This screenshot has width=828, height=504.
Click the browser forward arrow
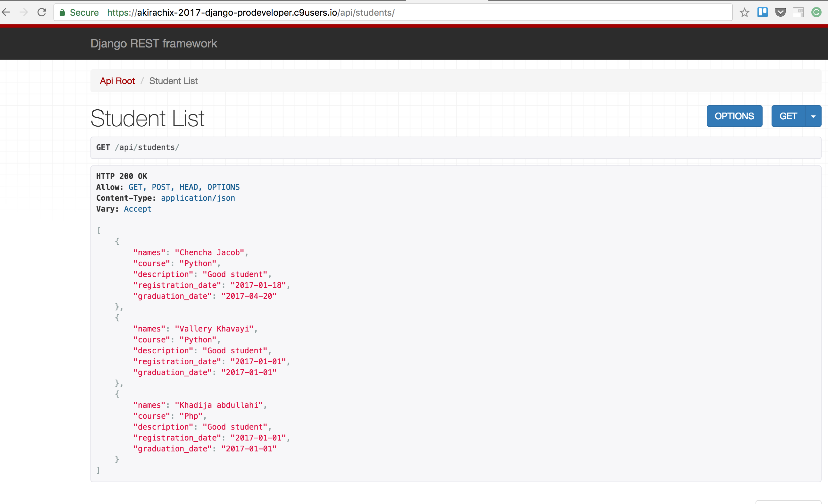pos(23,13)
